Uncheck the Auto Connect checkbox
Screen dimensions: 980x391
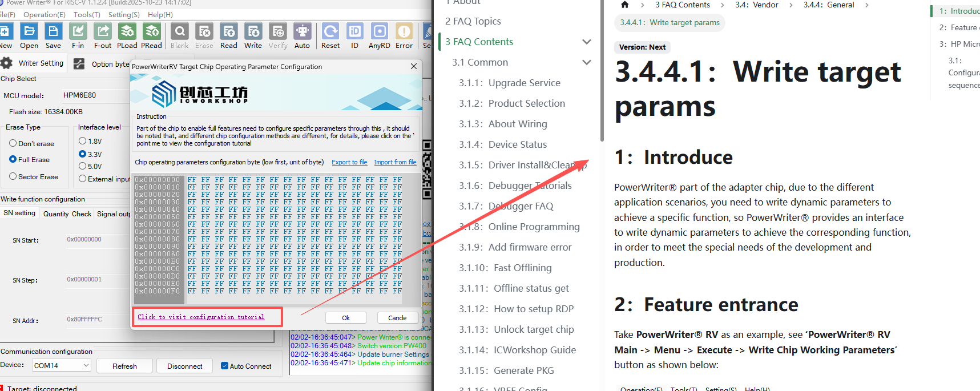(x=224, y=366)
